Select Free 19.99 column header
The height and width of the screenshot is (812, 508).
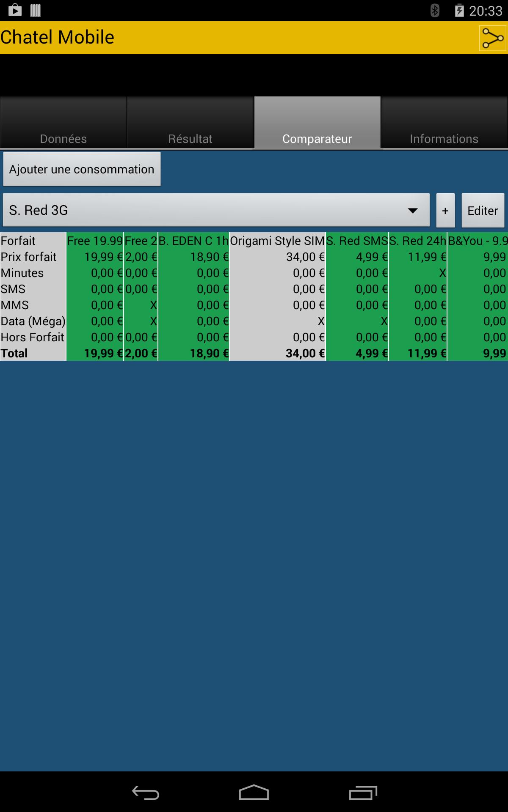[95, 241]
